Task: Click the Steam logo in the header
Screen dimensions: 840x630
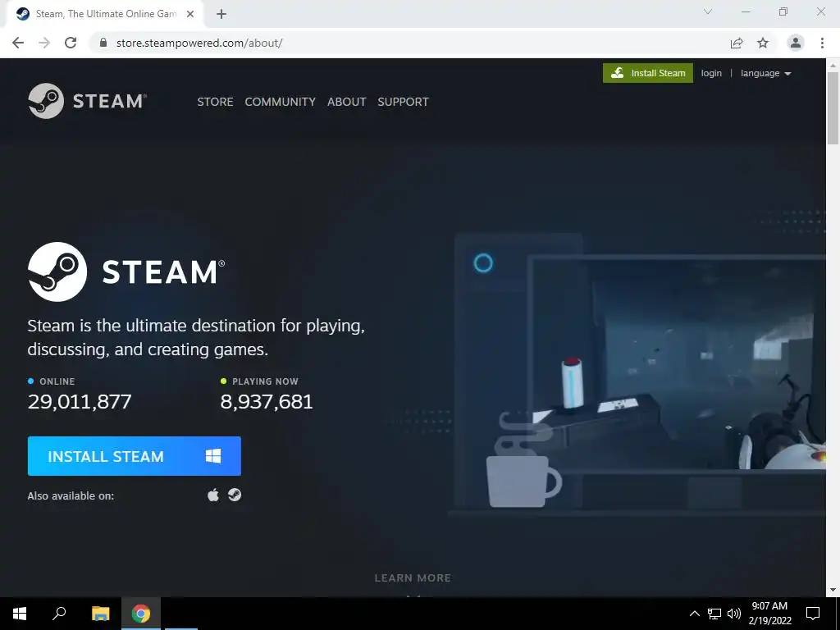Action: coord(87,101)
